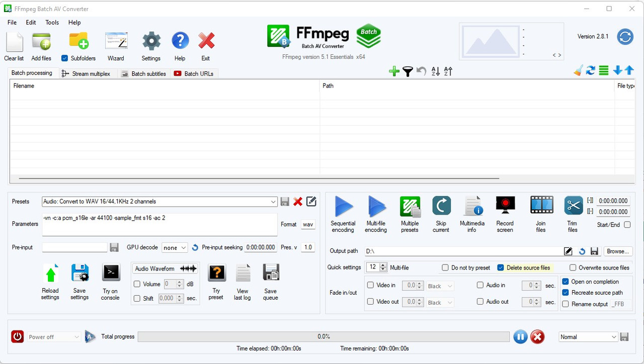Open Join files tool
The image size is (644, 364).
541,205
